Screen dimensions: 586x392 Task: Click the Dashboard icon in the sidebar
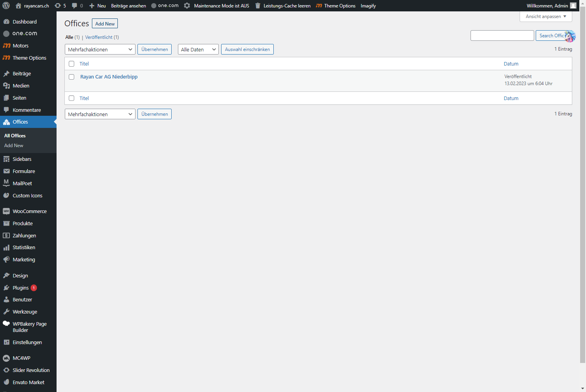point(6,22)
